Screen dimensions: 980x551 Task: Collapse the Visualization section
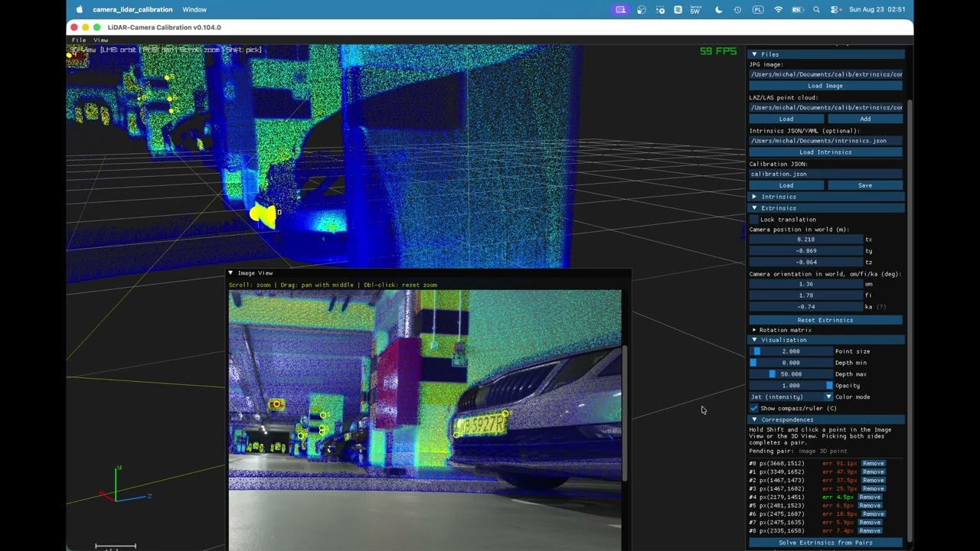[x=754, y=340]
